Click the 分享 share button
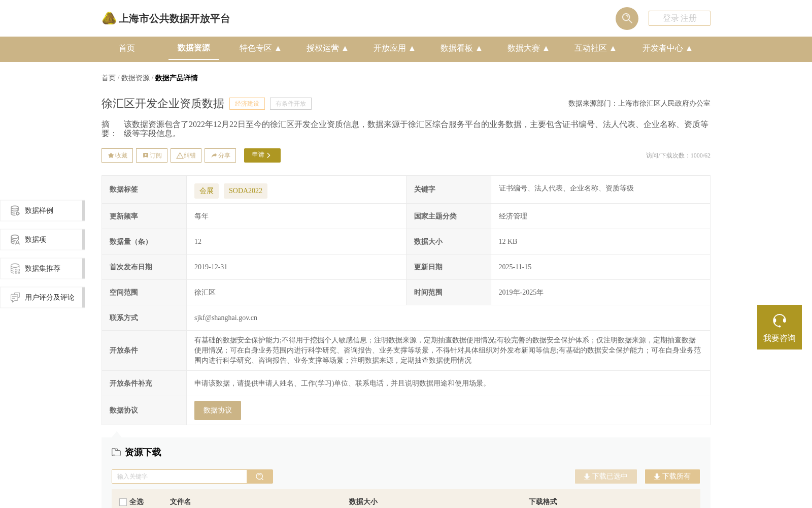Screen dimensions: 812x508 point(220,155)
